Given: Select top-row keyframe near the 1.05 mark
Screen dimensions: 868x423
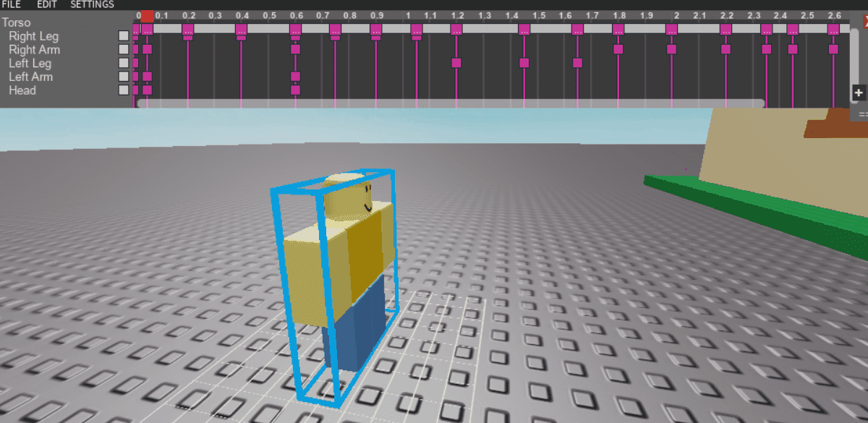Looking at the screenshot, I should click(416, 29).
